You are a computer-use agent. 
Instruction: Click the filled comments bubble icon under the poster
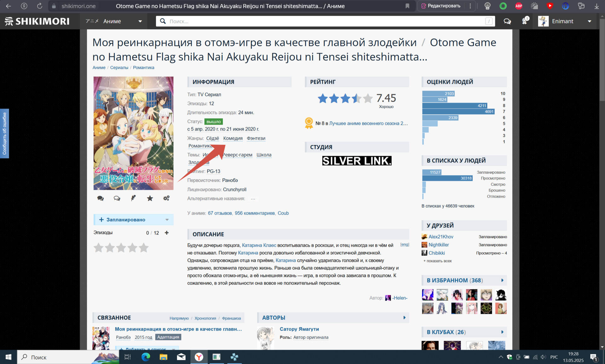click(x=101, y=198)
